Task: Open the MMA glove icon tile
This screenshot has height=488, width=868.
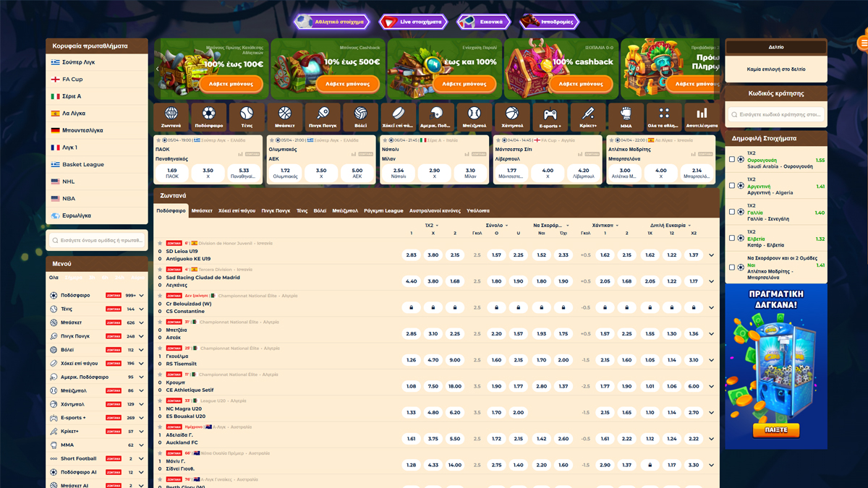Action: click(x=626, y=116)
